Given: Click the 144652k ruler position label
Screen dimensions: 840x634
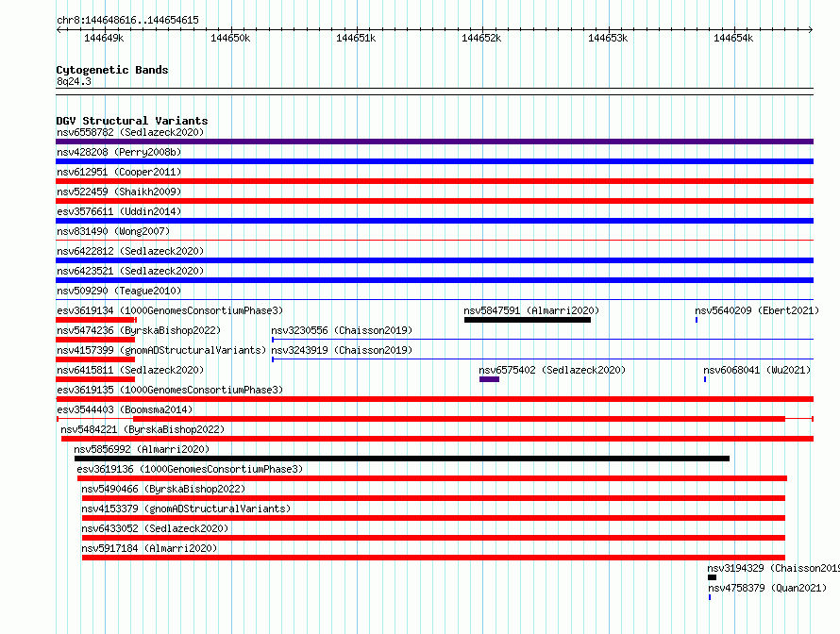Looking at the screenshot, I should (x=481, y=38).
